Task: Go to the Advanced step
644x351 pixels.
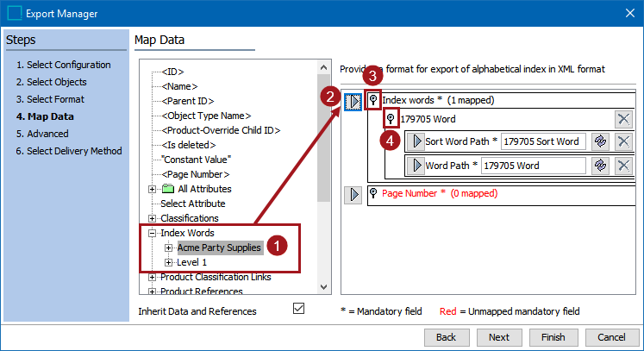Action: pyautogui.click(x=41, y=134)
